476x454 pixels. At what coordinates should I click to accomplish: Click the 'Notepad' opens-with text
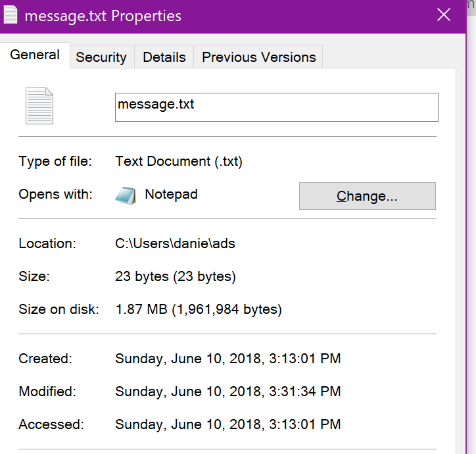171,195
